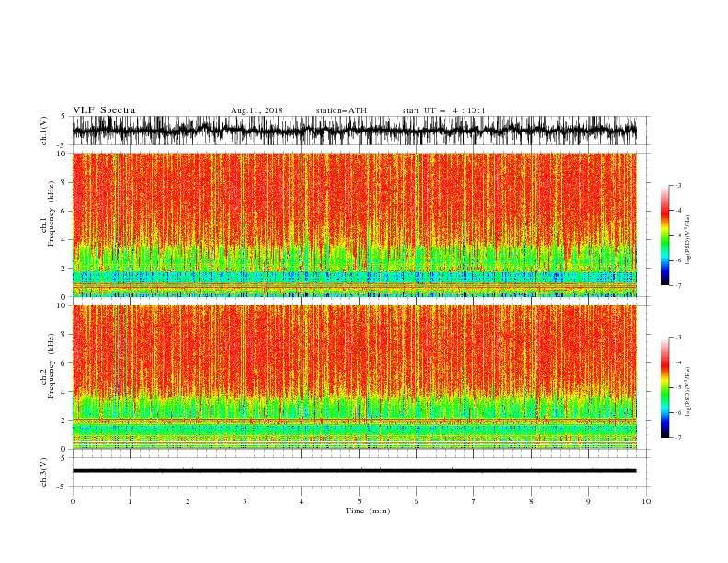728x563 pixels.
Task: Click the ch.3(V) flat waveform trace
Action: (x=354, y=471)
